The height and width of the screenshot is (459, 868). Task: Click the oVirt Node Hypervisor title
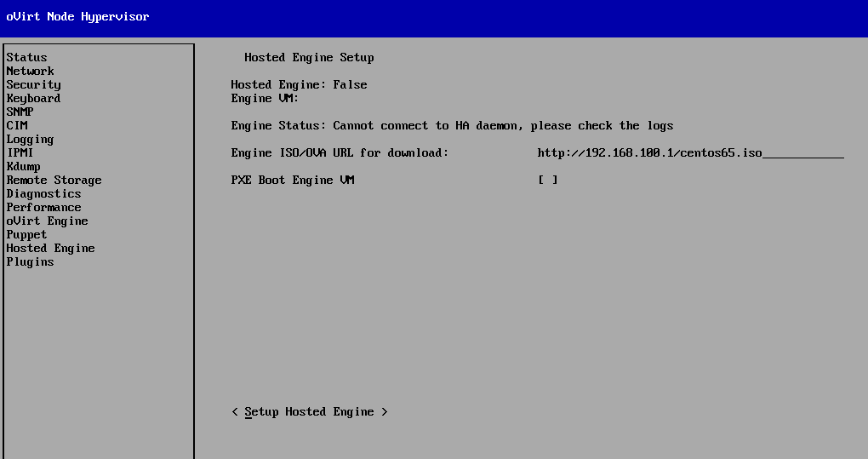77,17
